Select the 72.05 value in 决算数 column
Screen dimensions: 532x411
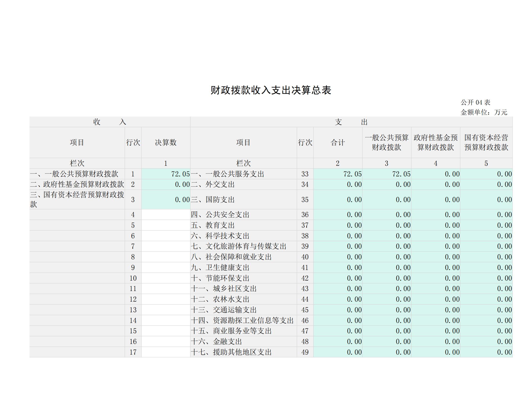[x=180, y=174]
